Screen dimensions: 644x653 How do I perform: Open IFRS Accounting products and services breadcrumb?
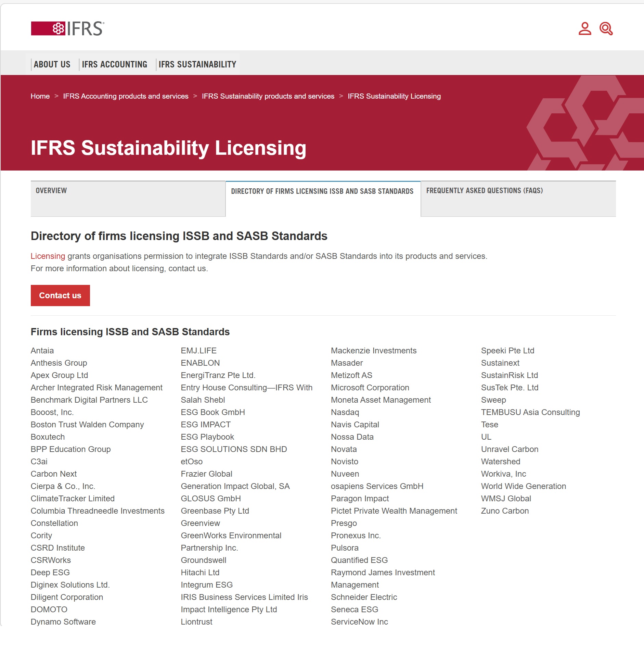point(126,96)
